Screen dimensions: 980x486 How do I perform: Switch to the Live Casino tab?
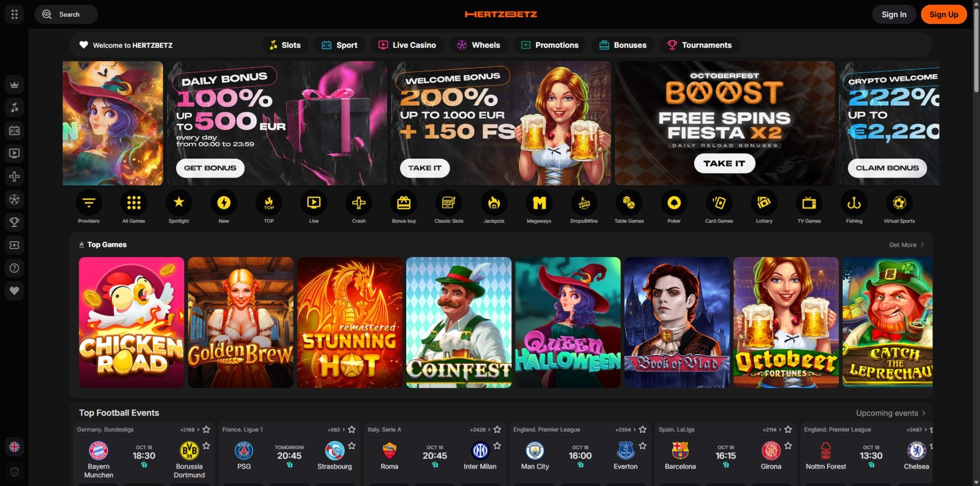407,45
